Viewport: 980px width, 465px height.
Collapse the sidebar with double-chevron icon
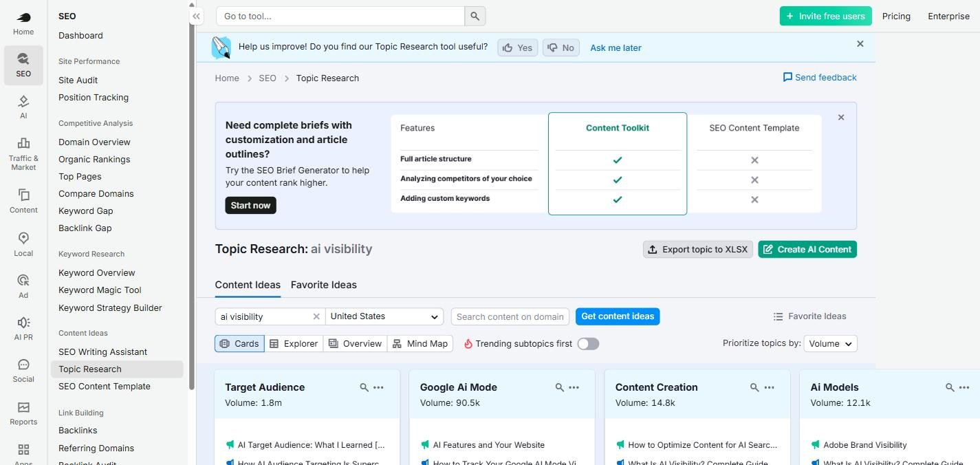[196, 16]
